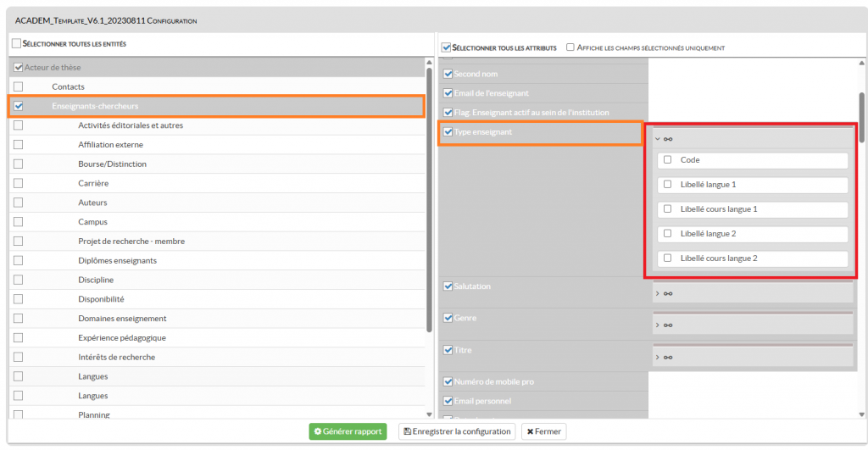
Task: Click the link icon in Titre row
Action: coord(669,357)
